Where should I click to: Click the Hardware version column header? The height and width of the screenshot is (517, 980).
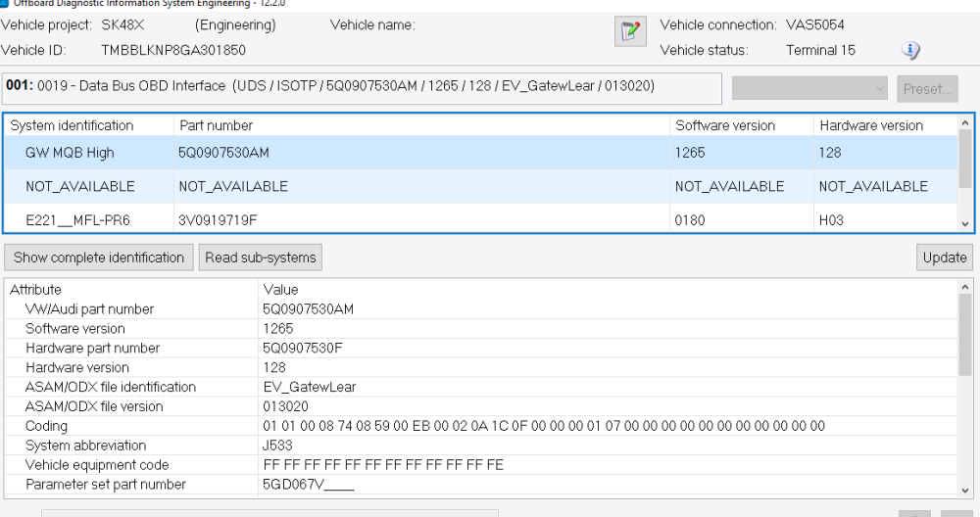click(x=886, y=125)
